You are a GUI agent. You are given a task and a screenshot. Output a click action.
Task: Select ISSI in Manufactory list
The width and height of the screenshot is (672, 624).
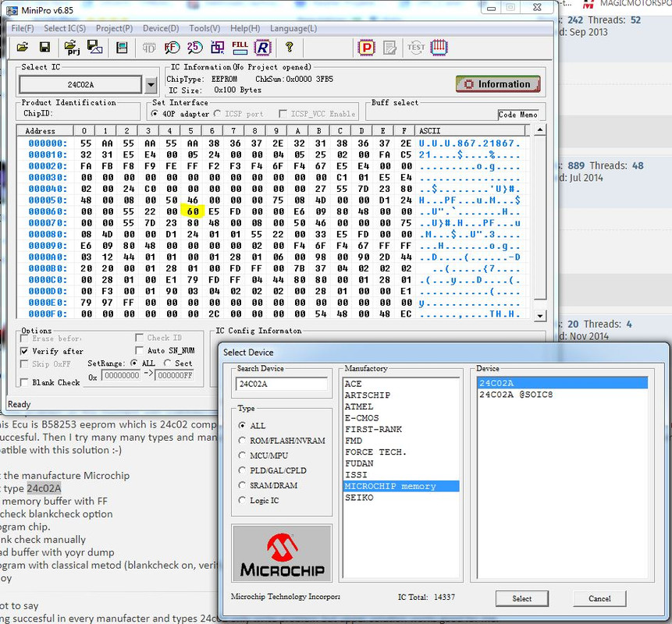coord(356,474)
